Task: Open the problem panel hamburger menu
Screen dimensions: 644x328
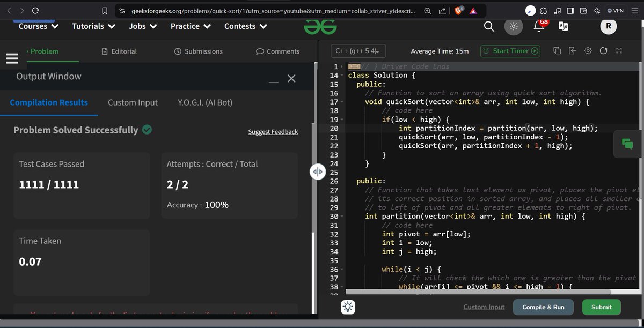Action: [12, 58]
